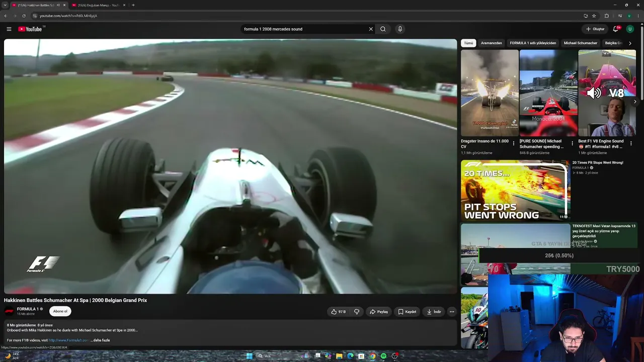Open the notifications bell
644x362 pixels.
point(615,29)
